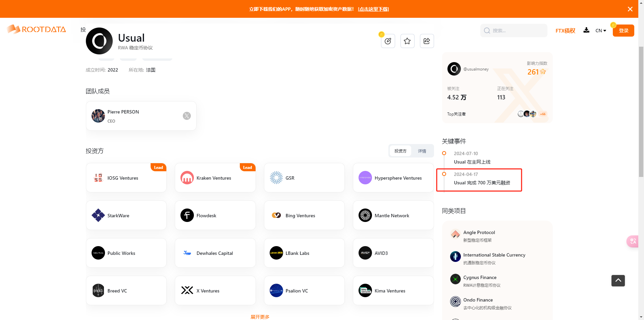This screenshot has height=320, width=644.
Task: Click the 4.52 万 followers count
Action: click(457, 97)
